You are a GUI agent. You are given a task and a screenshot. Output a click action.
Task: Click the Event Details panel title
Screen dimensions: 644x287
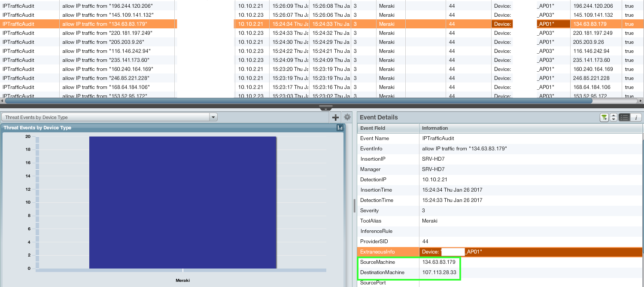point(379,117)
